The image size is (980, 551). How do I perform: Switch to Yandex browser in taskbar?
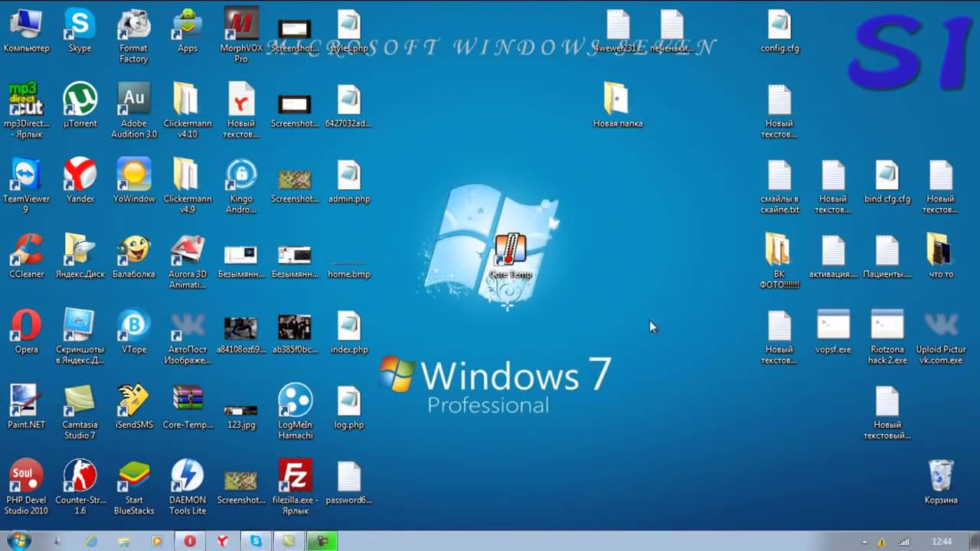point(223,541)
